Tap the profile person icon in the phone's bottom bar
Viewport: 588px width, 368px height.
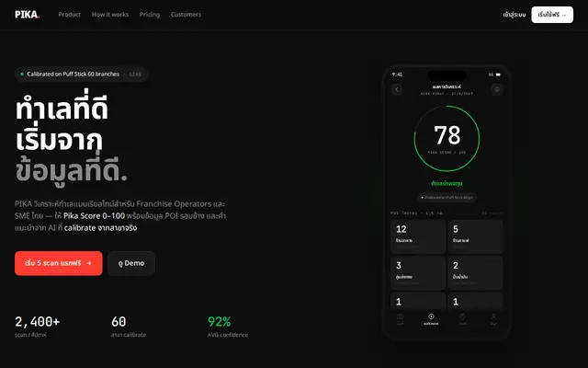(494, 316)
